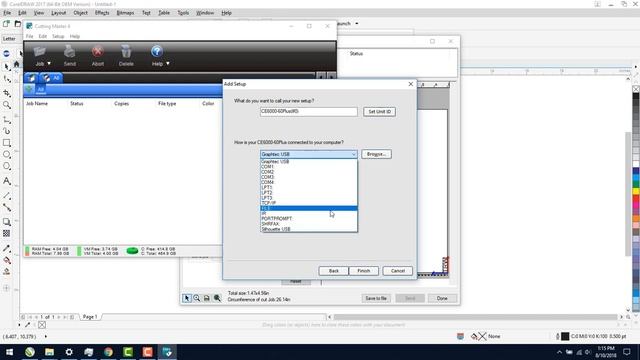Choose LPT1 from the port list

click(309, 187)
